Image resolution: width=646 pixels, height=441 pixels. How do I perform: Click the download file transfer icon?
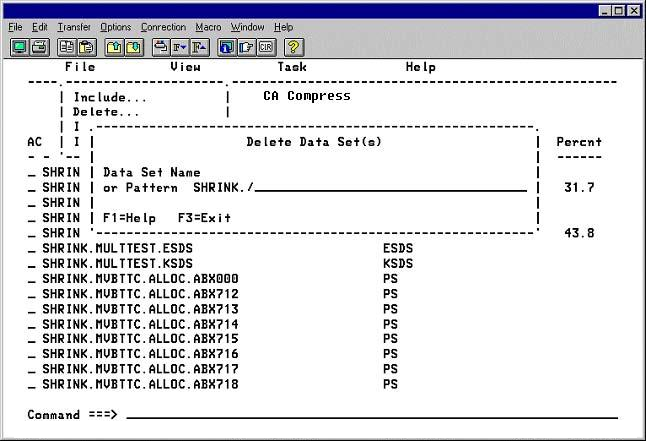click(132, 46)
